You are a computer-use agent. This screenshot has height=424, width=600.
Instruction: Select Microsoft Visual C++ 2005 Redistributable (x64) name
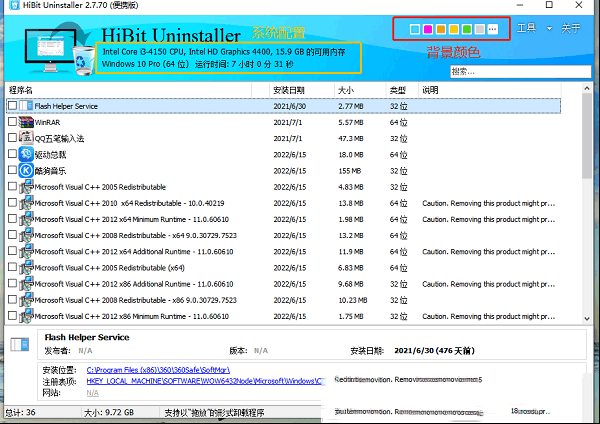pyautogui.click(x=110, y=268)
